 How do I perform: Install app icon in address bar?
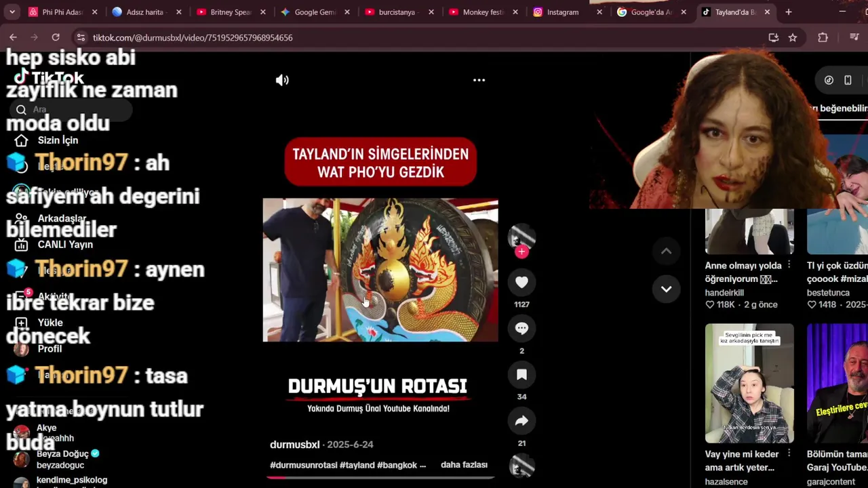click(774, 37)
